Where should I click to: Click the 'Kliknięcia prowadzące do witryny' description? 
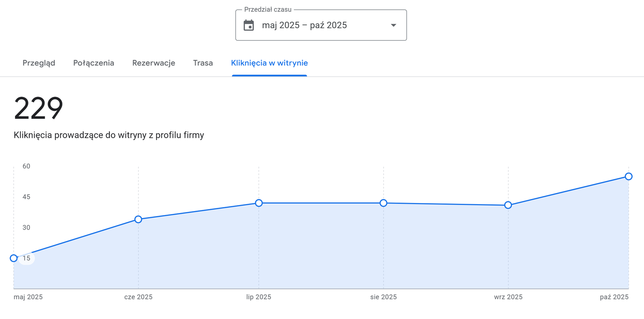point(109,135)
